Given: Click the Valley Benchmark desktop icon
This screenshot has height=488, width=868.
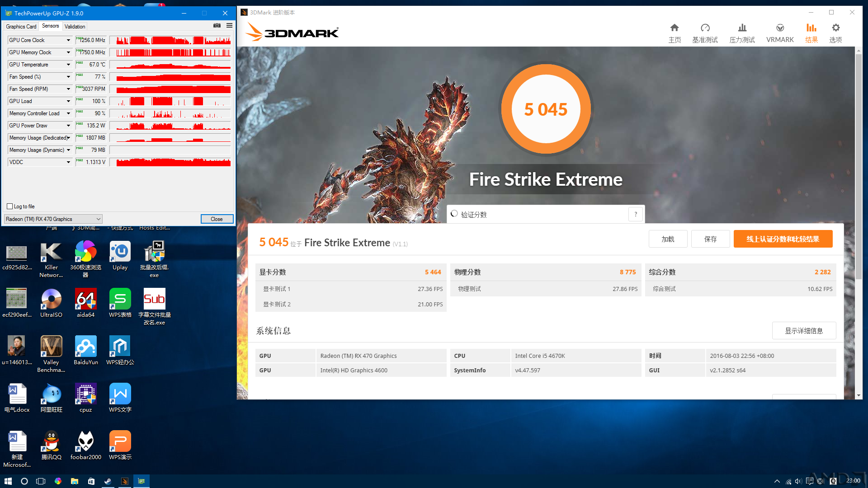Looking at the screenshot, I should (51, 354).
